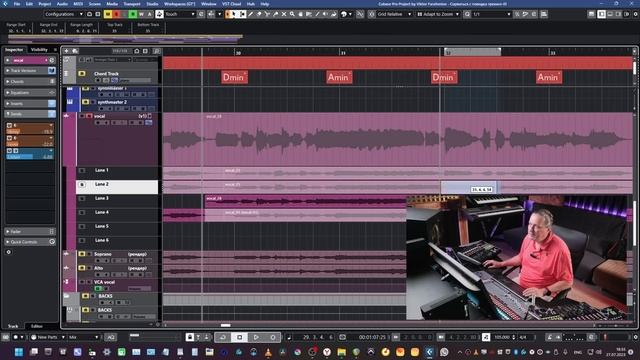The width and height of the screenshot is (640, 360).
Task: Select the Range Selection tool
Action: pyautogui.click(x=242, y=14)
